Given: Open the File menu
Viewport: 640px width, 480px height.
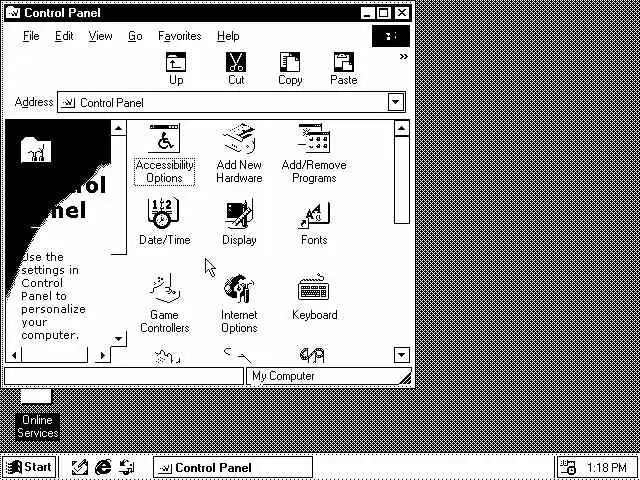Looking at the screenshot, I should click(x=31, y=36).
